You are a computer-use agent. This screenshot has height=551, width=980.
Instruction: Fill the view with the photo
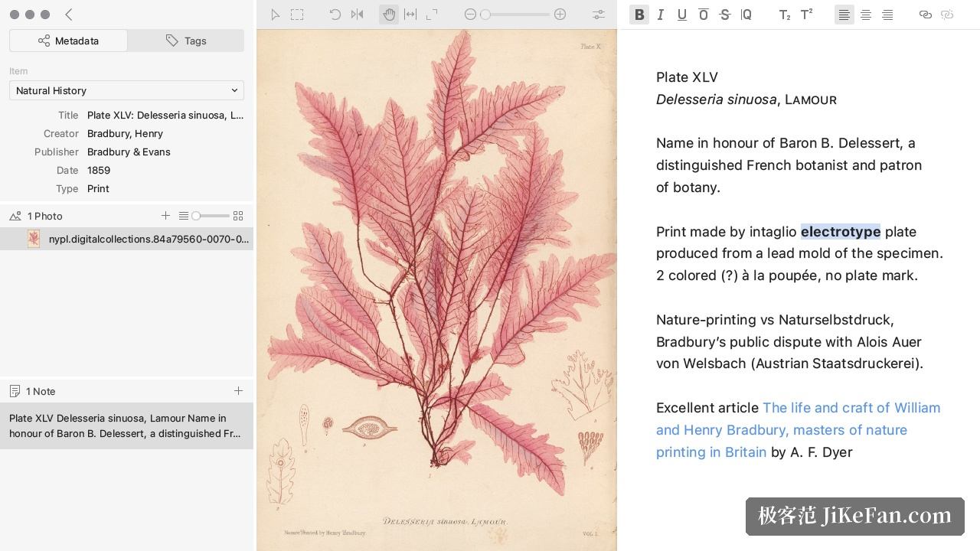pos(432,15)
